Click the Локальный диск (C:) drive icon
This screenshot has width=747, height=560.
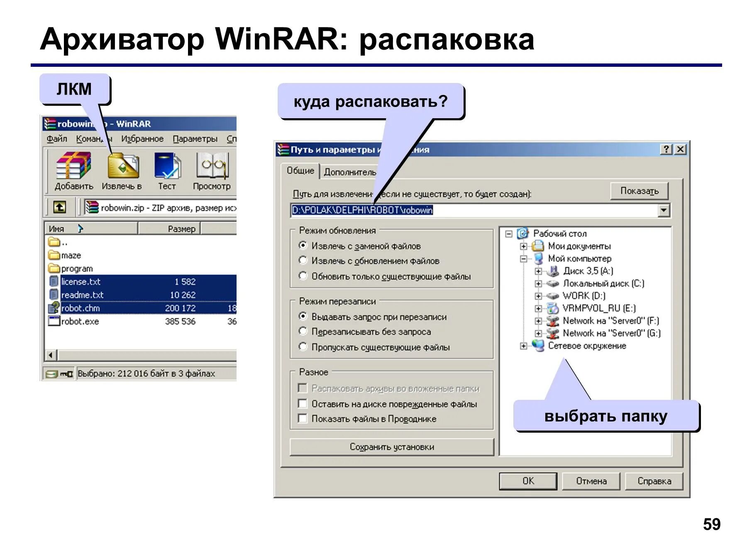(553, 283)
